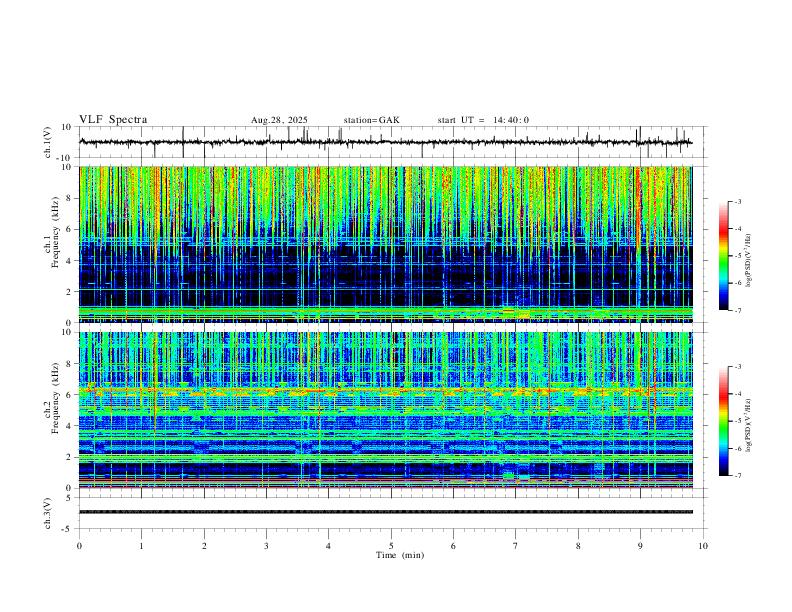This screenshot has height=612, width=792.
Task: Click the log(PSD) label beside ch.2 colorbar
Action: [748, 425]
